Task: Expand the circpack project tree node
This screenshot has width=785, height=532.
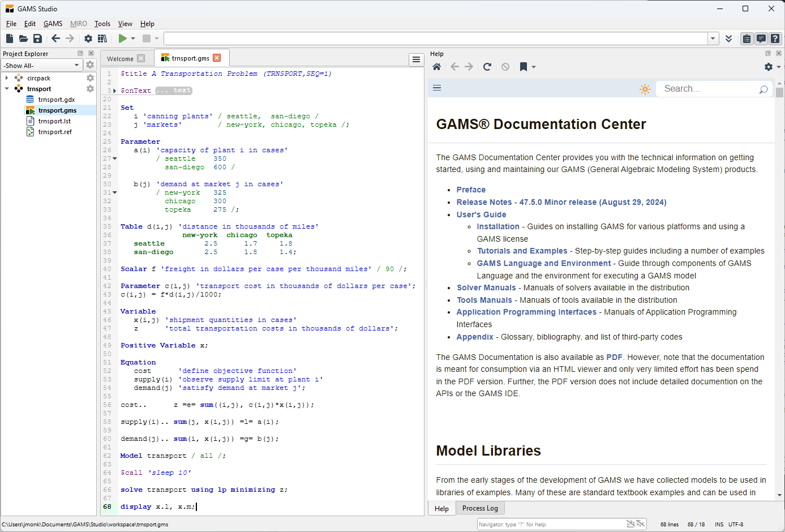Action: (x=7, y=78)
